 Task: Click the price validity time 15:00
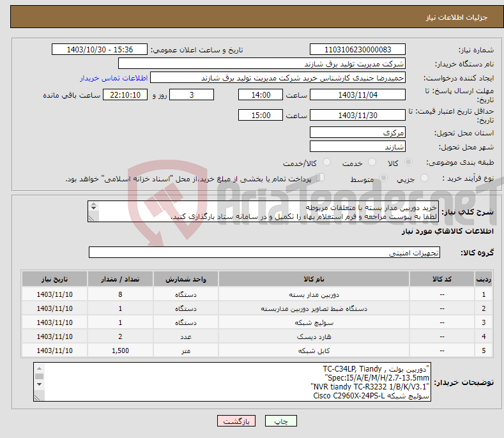[261, 115]
